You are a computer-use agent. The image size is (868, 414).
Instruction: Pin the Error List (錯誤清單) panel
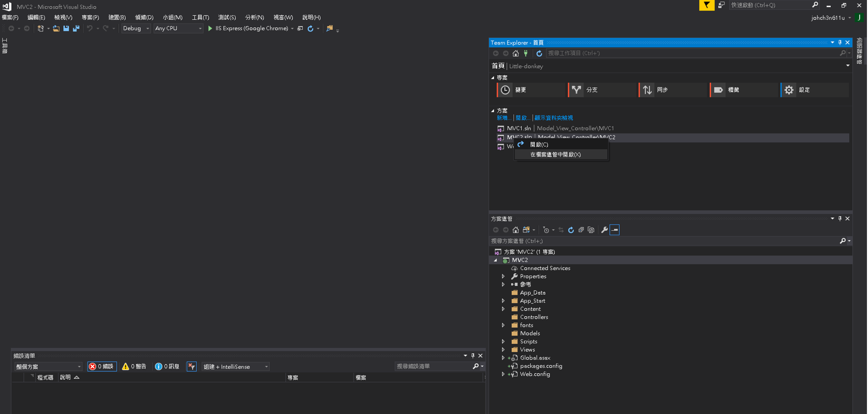coord(473,356)
